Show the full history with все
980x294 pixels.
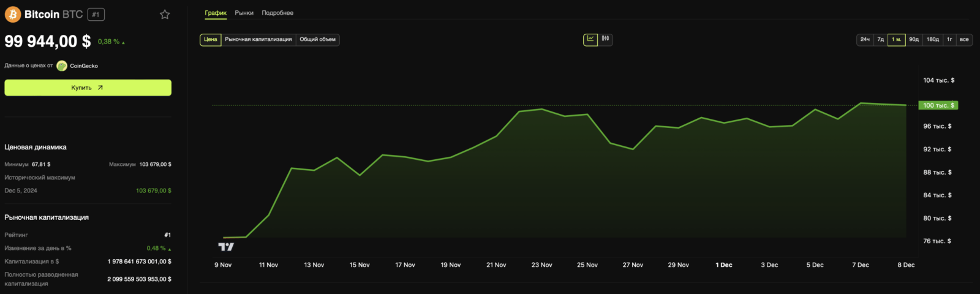click(964, 40)
